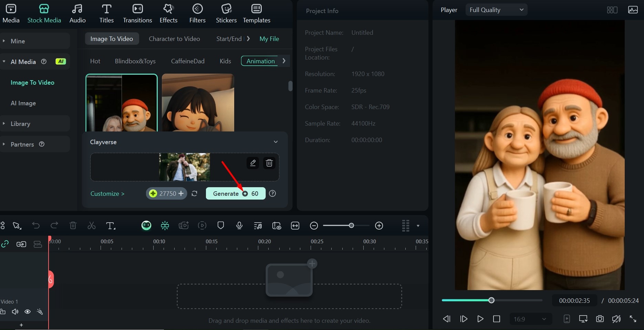The width and height of the screenshot is (644, 330).
Task: Step to previous frame
Action: (447, 319)
